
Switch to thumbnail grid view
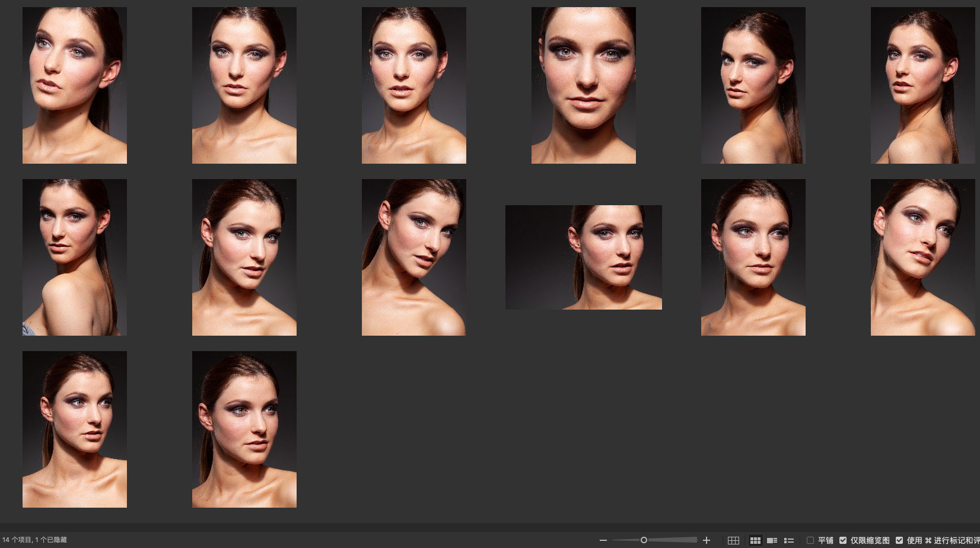pyautogui.click(x=755, y=540)
